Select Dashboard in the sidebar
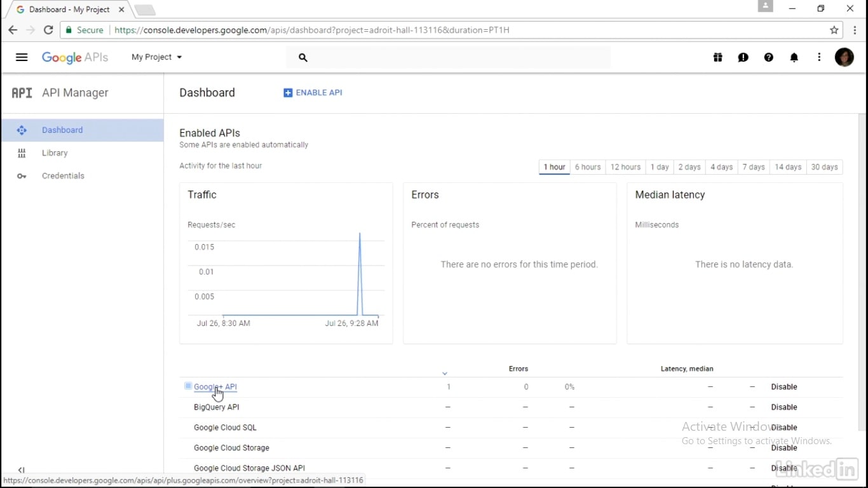 pyautogui.click(x=82, y=130)
